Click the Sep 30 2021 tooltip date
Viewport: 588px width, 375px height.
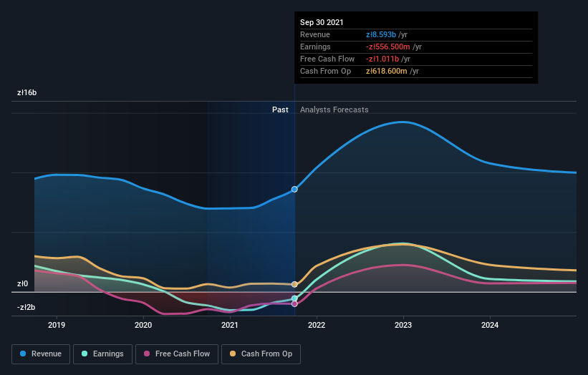(322, 22)
